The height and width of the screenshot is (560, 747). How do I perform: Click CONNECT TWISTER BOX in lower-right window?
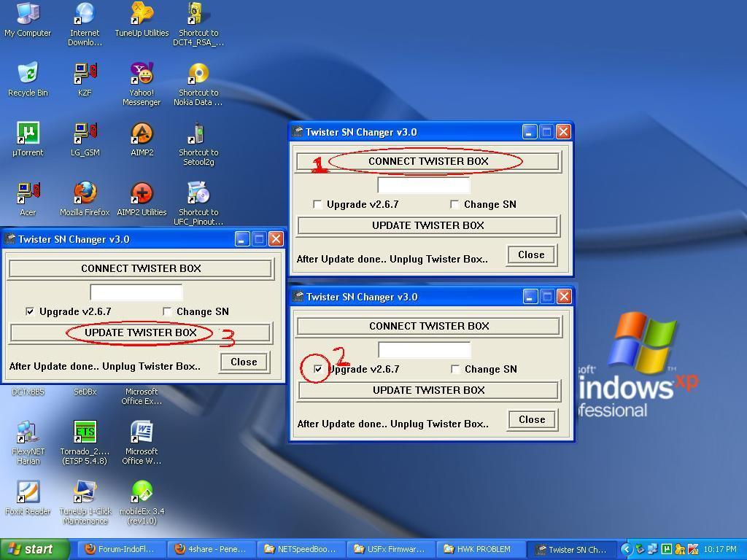click(x=429, y=326)
